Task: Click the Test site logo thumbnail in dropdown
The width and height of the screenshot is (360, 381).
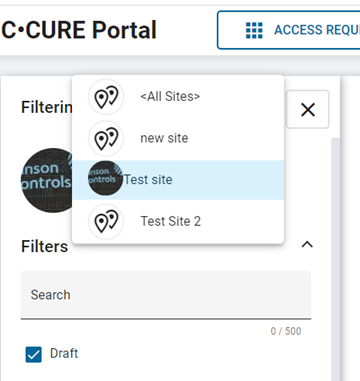Action: click(105, 178)
